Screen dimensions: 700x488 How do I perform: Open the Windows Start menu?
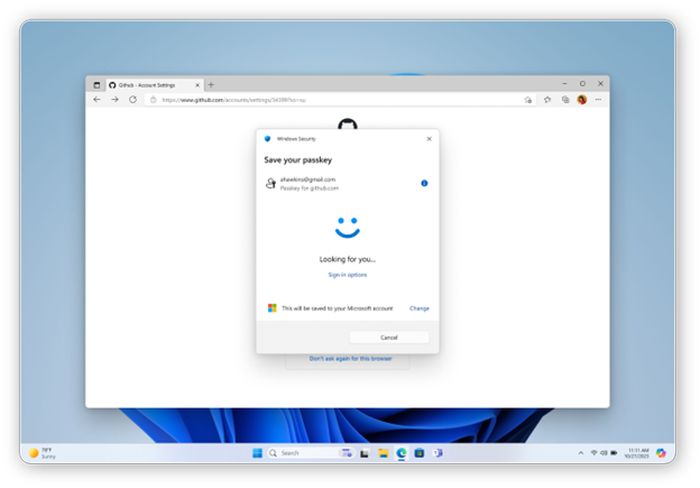pyautogui.click(x=257, y=453)
